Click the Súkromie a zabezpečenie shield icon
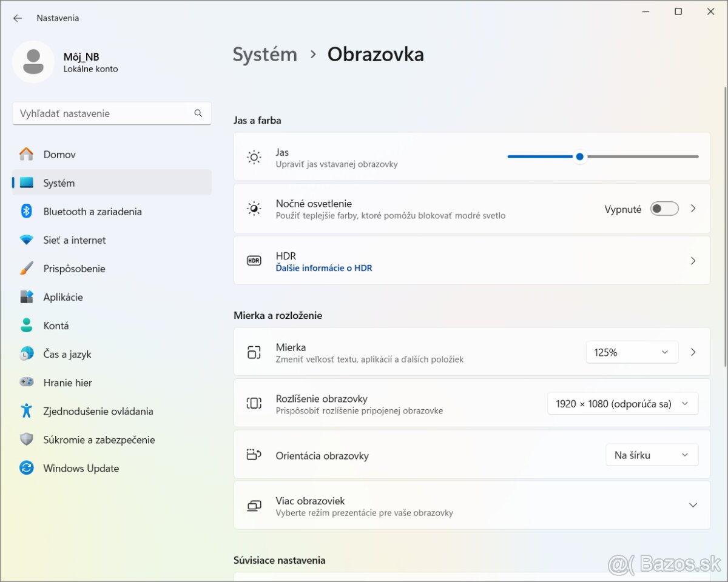 [26, 440]
